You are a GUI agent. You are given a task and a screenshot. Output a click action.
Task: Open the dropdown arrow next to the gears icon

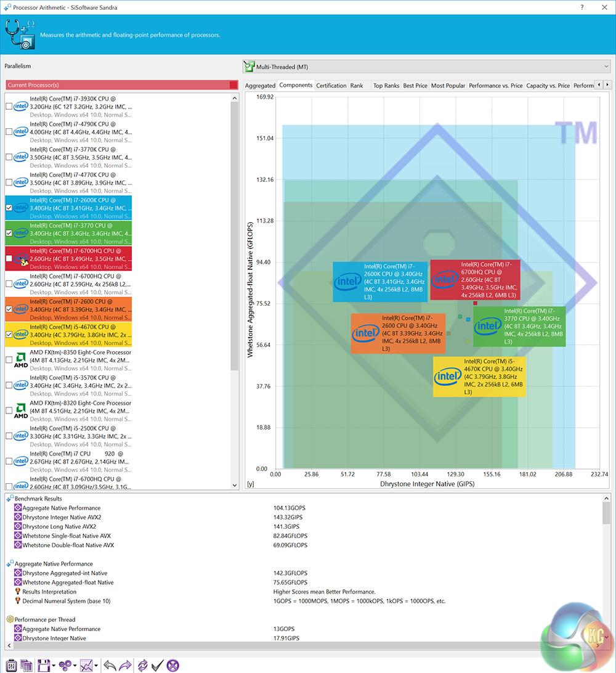75,666
